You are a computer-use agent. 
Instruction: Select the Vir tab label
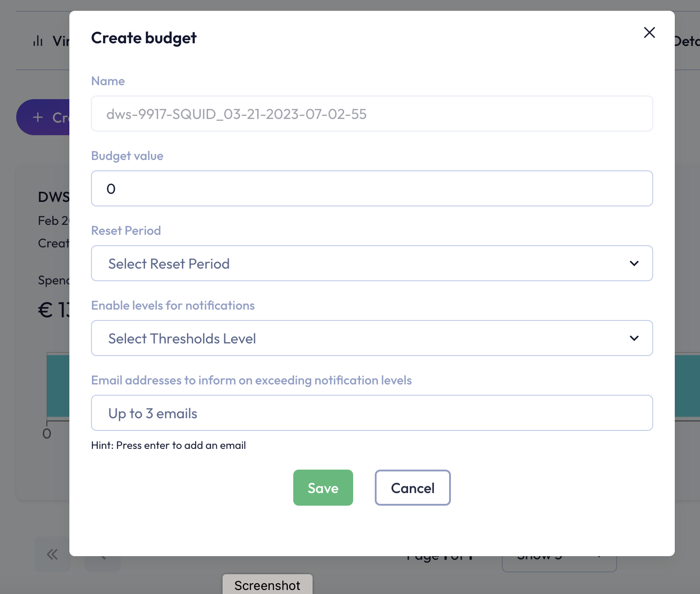point(61,41)
